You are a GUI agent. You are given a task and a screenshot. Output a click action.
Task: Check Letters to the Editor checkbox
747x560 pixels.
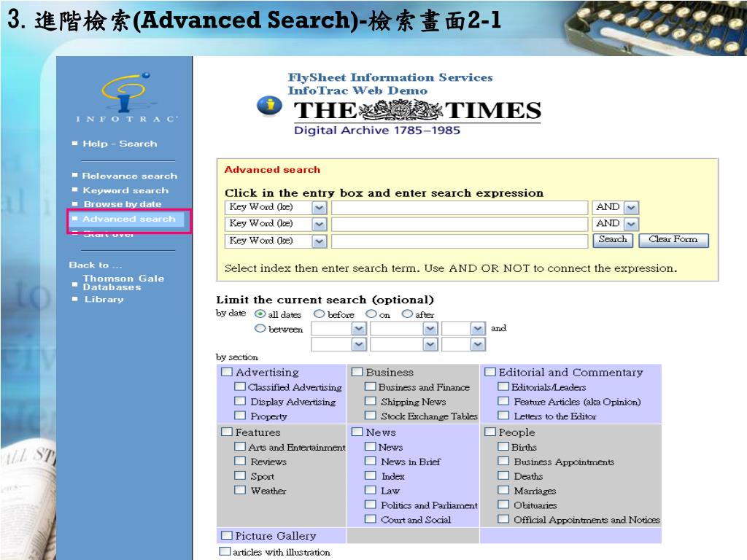(x=503, y=415)
